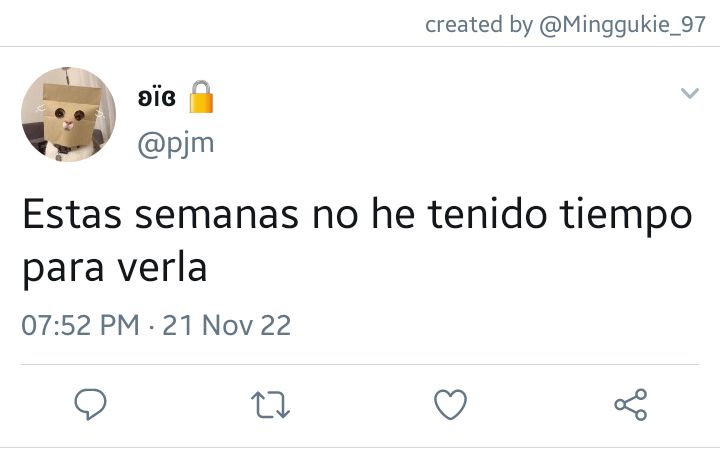Viewport: 720px width, 459px height.
Task: Click the word tenido in the tweet
Action: 488,214
